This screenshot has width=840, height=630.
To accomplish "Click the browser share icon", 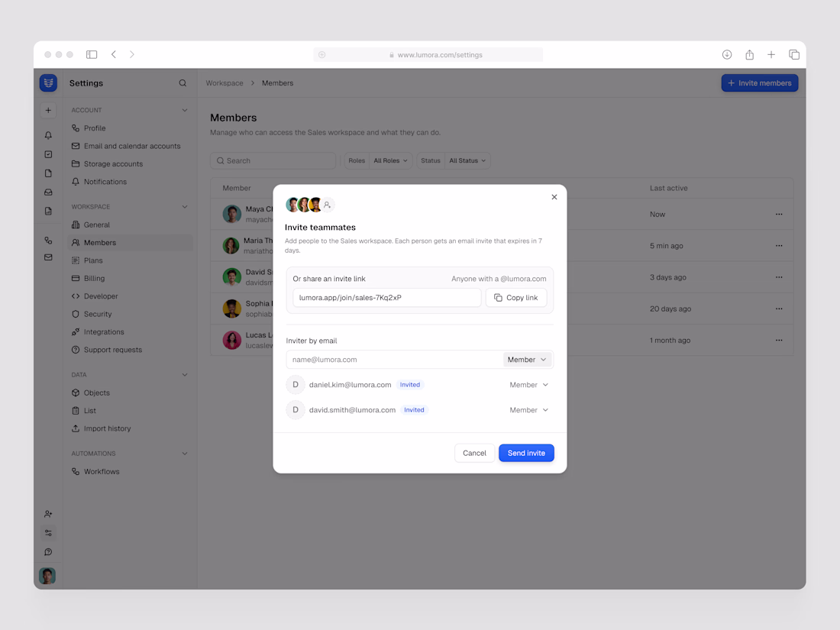I will pos(749,55).
